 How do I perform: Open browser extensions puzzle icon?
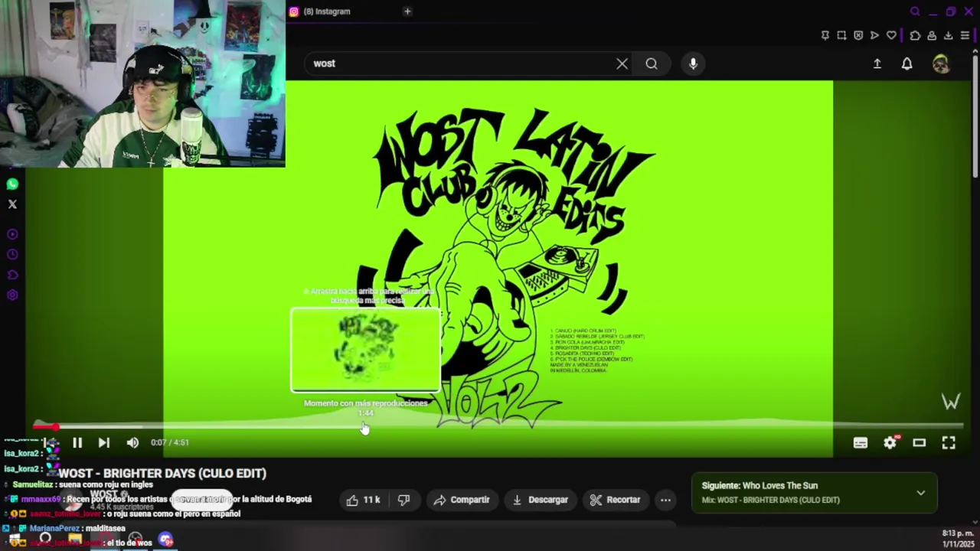915,35
